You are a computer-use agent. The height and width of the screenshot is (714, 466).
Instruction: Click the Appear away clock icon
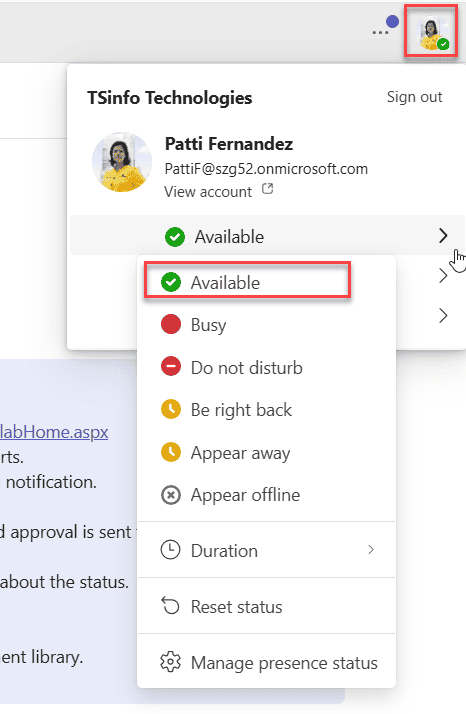(171, 452)
